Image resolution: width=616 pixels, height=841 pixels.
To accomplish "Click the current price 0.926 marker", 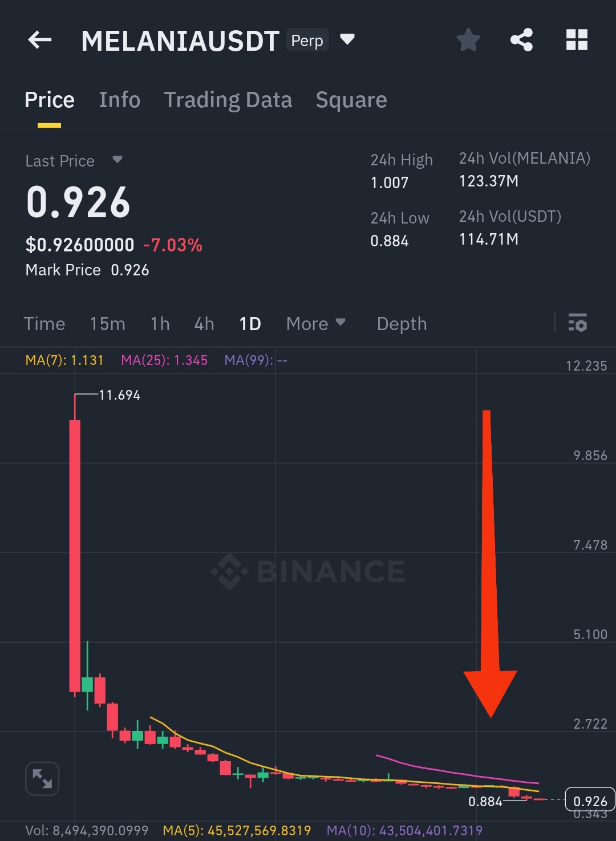I will point(590,801).
